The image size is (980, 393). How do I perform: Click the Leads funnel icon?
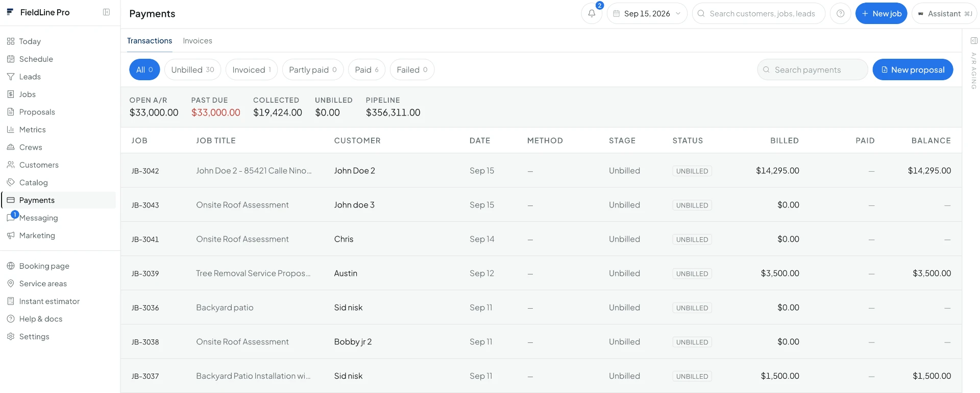coord(11,77)
